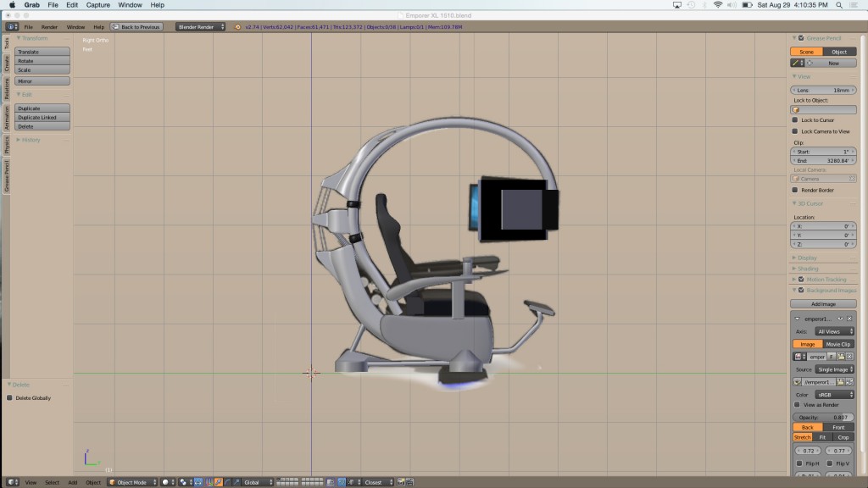
Task: Select the Translate manipulator icon in the header
Action: [x=219, y=480]
